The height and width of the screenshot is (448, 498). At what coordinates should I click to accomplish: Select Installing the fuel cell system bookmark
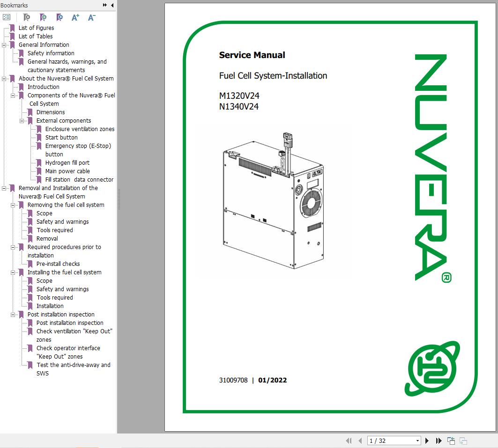pos(65,272)
